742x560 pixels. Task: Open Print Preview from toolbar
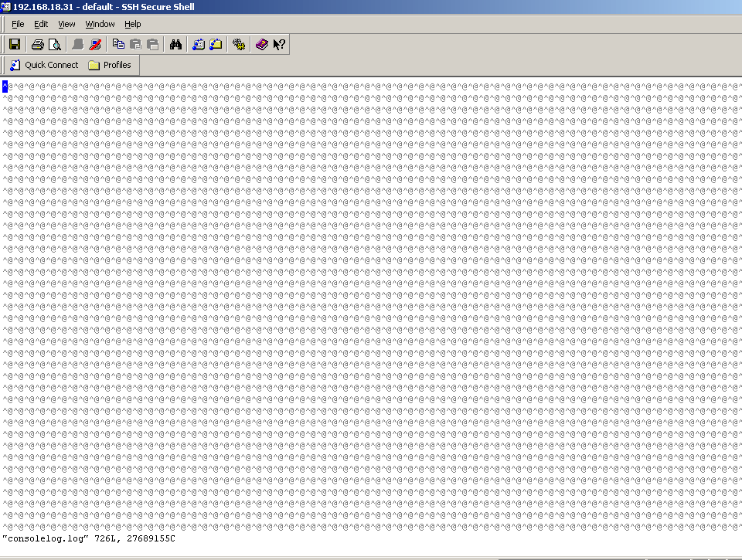coord(54,45)
